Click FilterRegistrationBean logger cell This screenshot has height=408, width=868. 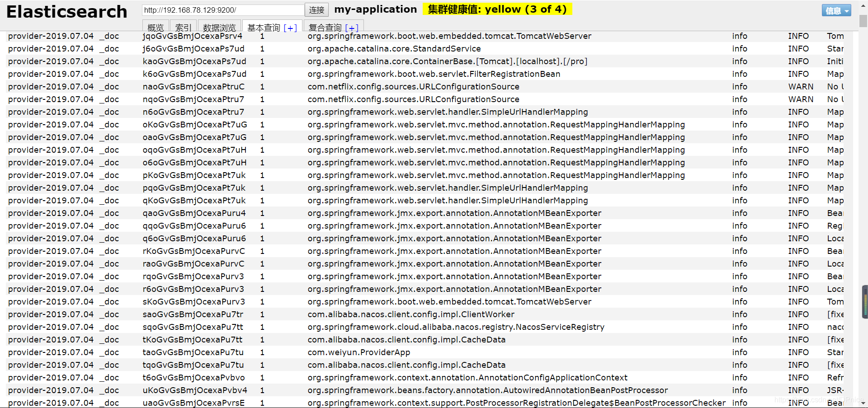click(x=434, y=74)
